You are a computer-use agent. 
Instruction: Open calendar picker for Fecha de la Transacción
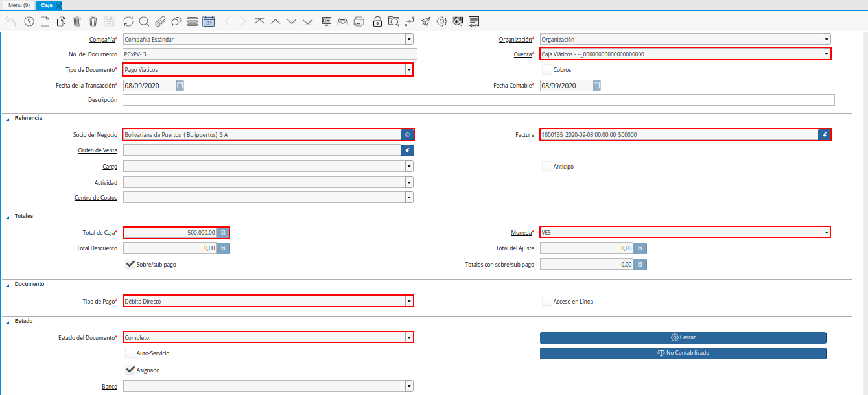[x=180, y=86]
